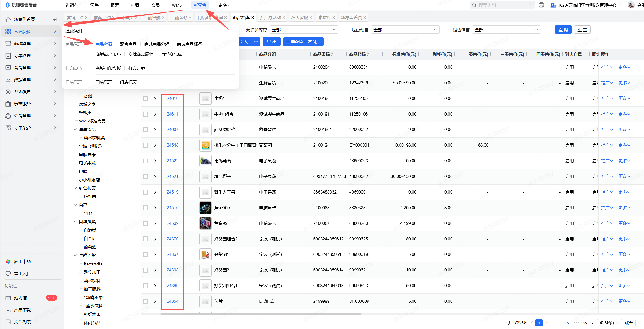The height and width of the screenshot is (329, 644).
Task: Click 常用入口 heart icon
Action: pos(8,274)
